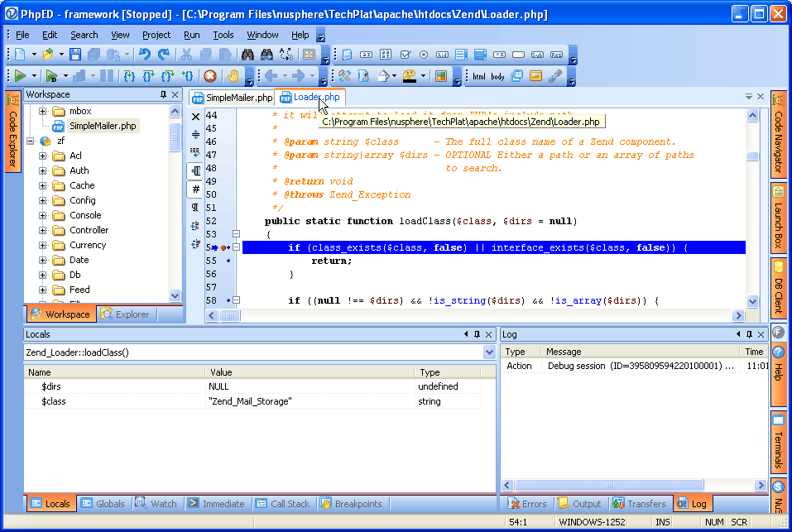This screenshot has width=792, height=532.
Task: Switch to the Breakpoints tab
Action: coord(352,503)
